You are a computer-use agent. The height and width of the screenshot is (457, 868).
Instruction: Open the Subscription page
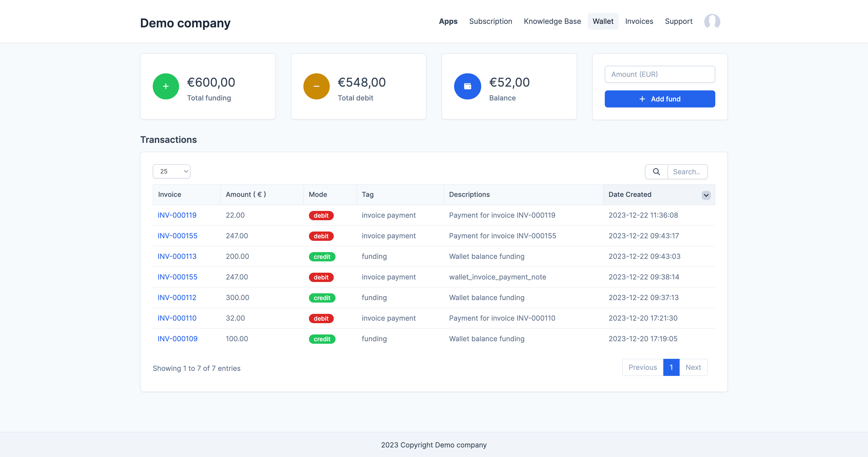[x=490, y=21]
